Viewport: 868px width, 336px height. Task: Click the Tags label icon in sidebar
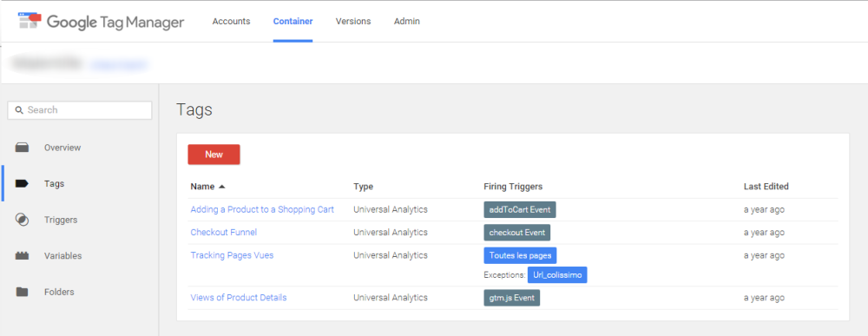pyautogui.click(x=23, y=184)
